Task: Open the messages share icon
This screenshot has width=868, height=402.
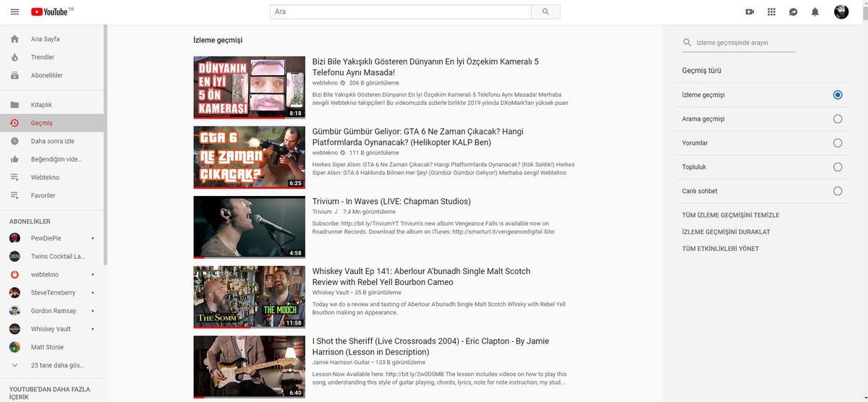Action: [x=793, y=12]
